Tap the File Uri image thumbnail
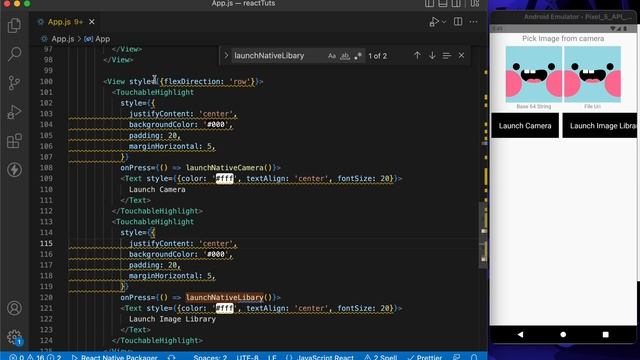 click(x=592, y=74)
